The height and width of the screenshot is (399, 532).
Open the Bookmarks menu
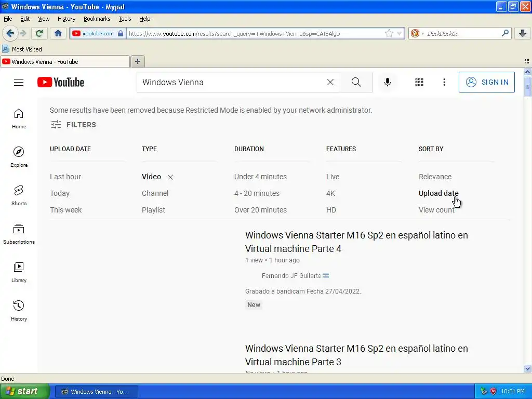click(97, 19)
